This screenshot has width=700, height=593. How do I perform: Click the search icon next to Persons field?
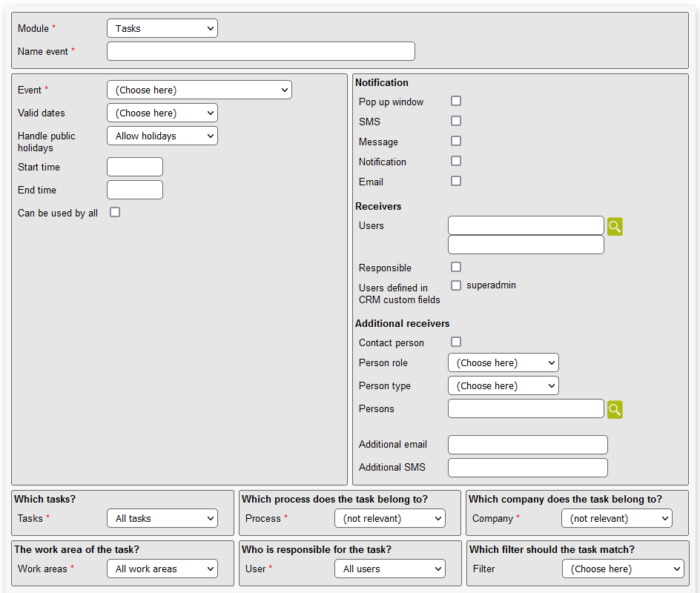615,409
